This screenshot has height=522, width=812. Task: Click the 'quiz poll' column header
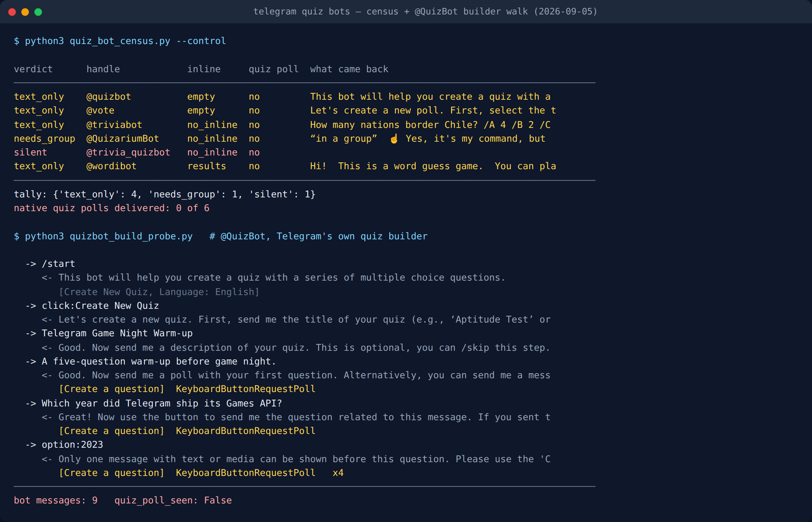[274, 69]
